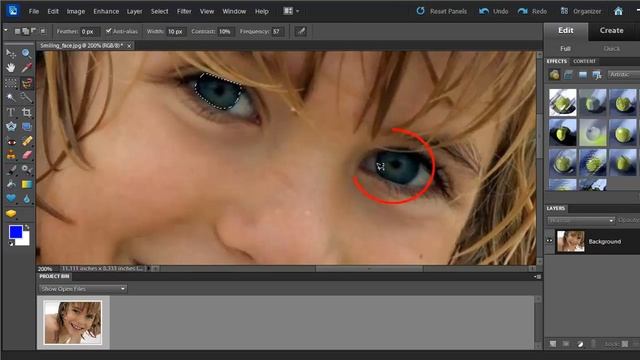Click the white background color swatch
The width and height of the screenshot is (640, 360).
click(x=24, y=240)
